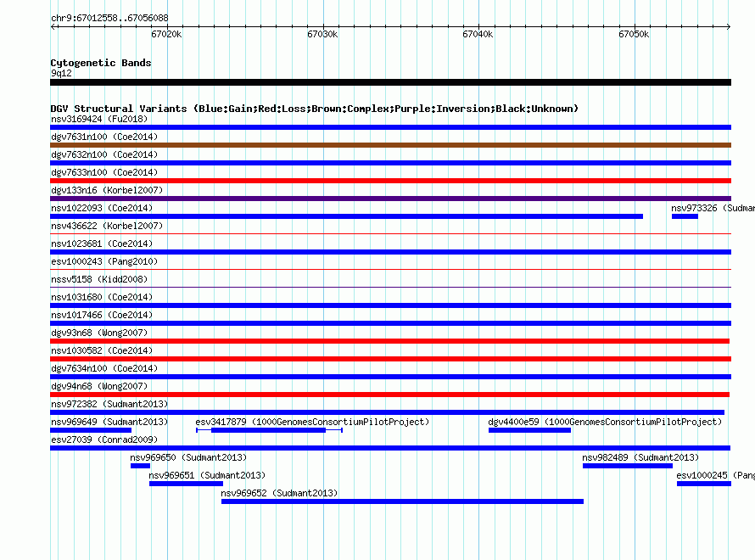Click the short nsv973326 variant bar

[x=685, y=216]
